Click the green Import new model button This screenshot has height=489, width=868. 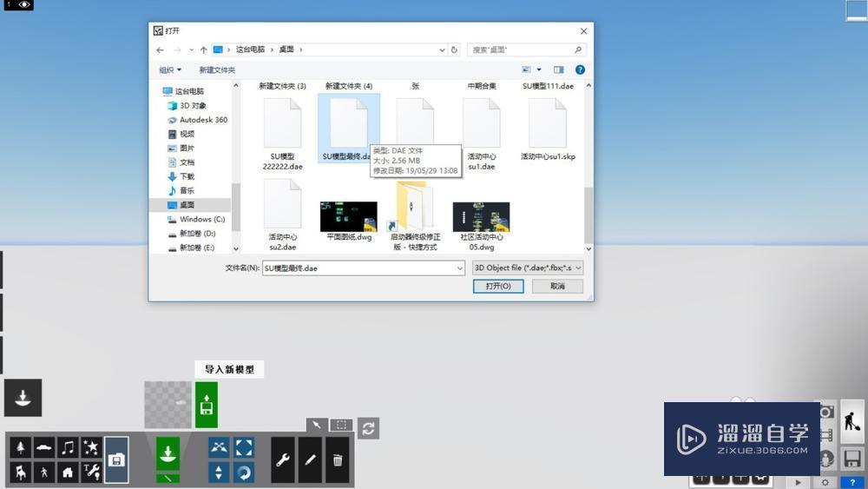click(207, 405)
